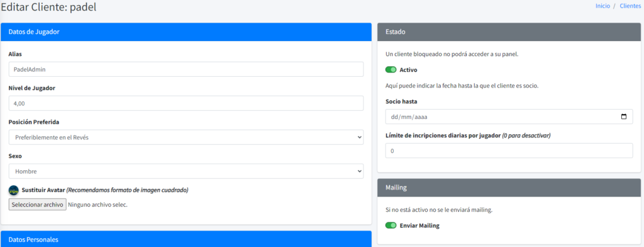Click the Límite de incripciones diarias field
The height and width of the screenshot is (247, 644).
click(x=509, y=151)
